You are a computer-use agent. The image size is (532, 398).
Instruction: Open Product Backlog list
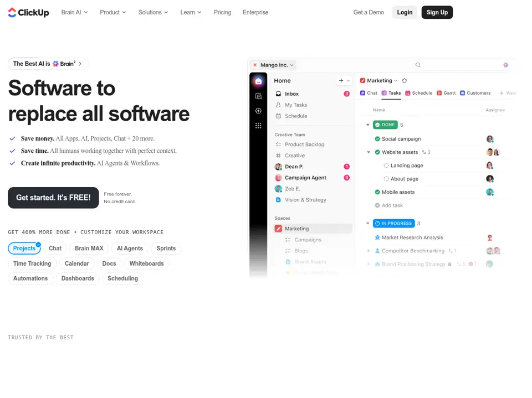click(312, 144)
